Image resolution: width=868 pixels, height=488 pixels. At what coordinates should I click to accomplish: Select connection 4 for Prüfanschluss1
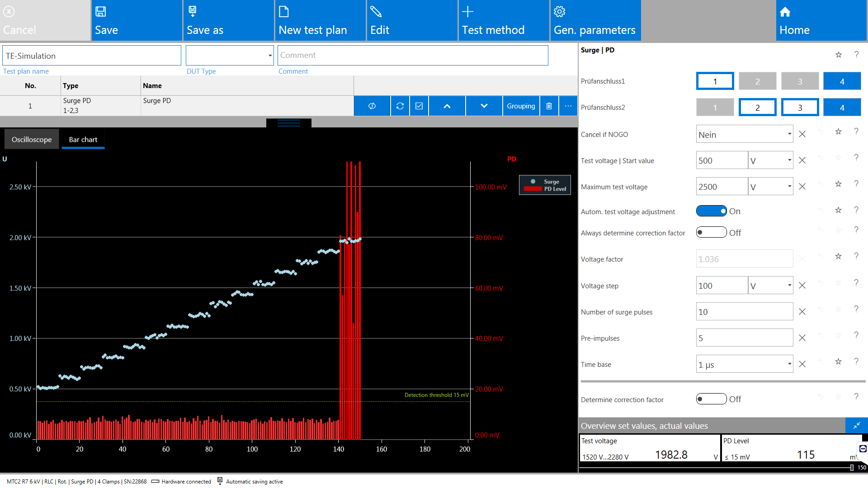[x=842, y=81]
